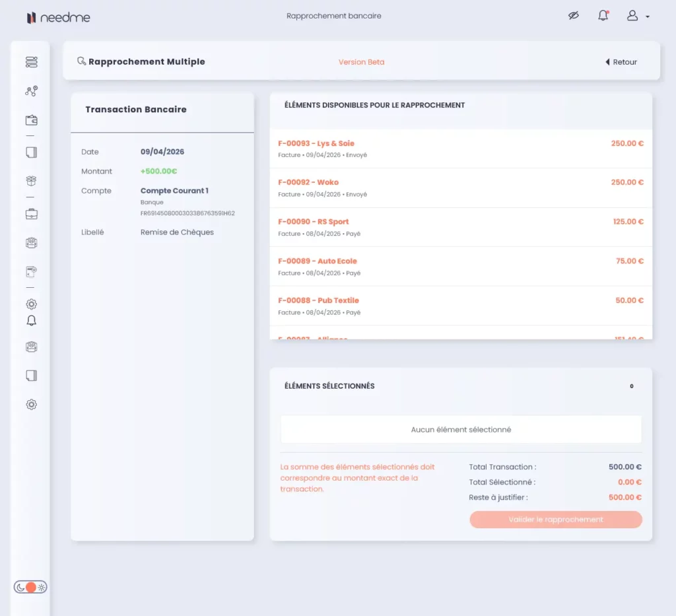Click the bell icon in the left sidebar
The width and height of the screenshot is (676, 616).
pos(31,321)
